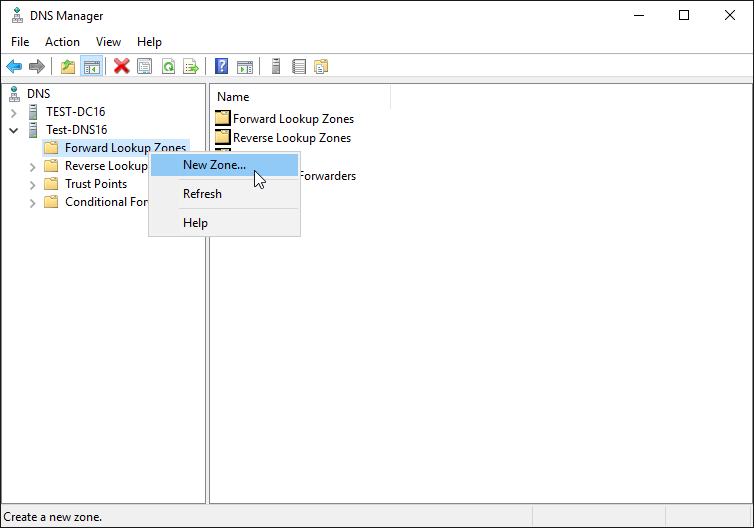Click the notebook-shaped new record toolbar icon
Viewport: 754px width, 528px height.
[299, 66]
